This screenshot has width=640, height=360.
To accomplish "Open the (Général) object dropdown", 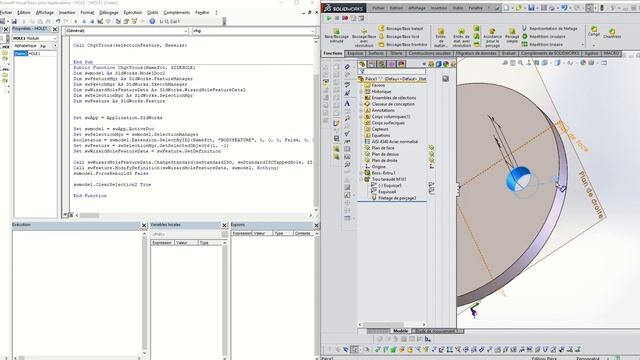I will [x=185, y=31].
